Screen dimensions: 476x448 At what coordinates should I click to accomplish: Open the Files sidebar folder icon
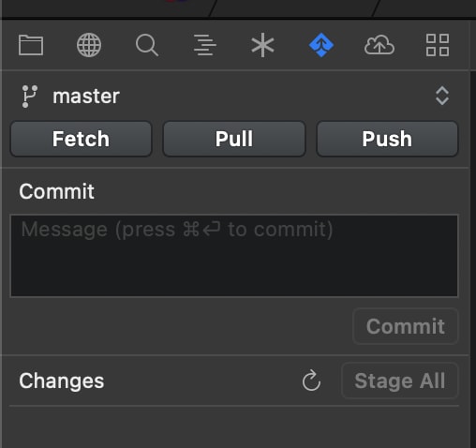tap(31, 45)
